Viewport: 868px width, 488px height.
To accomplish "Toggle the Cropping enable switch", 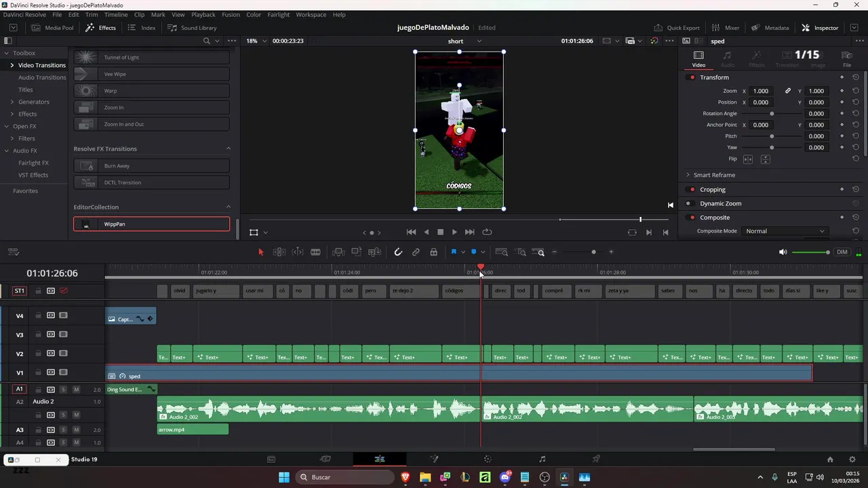I will (x=692, y=190).
